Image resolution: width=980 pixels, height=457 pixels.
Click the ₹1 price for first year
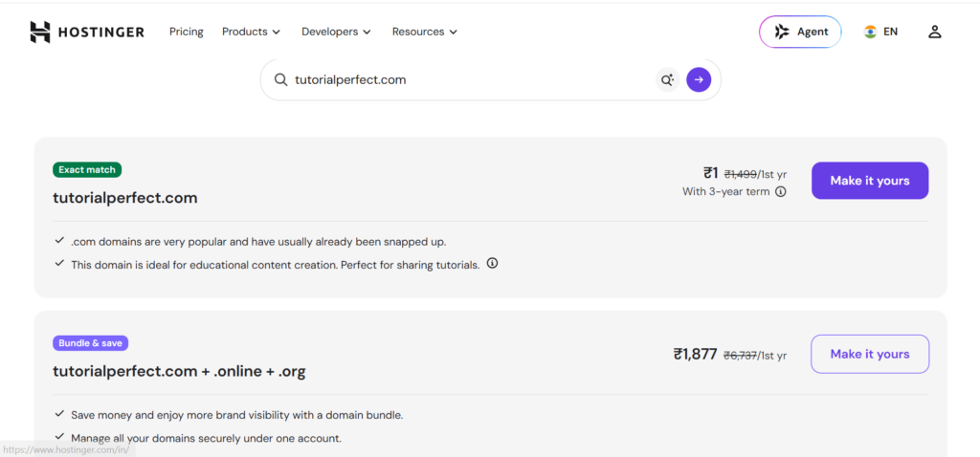[711, 174]
